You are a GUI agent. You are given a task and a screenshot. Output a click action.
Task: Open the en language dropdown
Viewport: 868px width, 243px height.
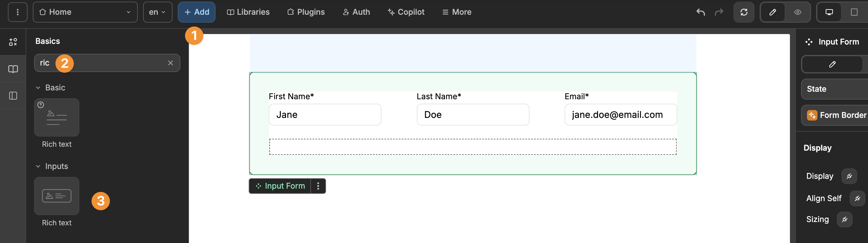157,12
